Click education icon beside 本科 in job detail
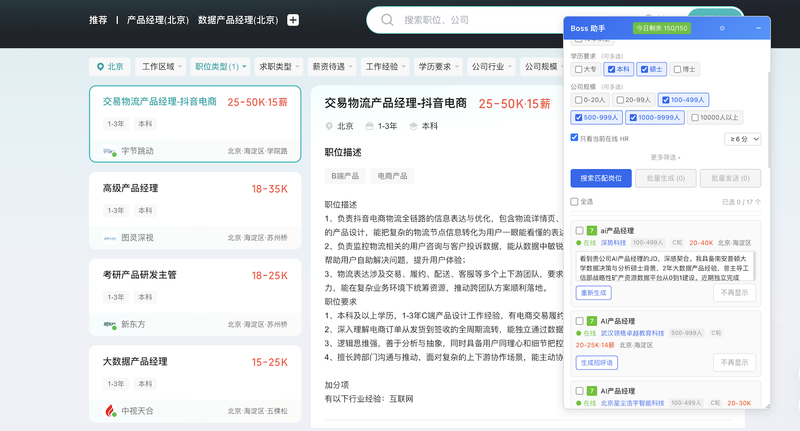Viewport: 800px width, 431px height. (x=413, y=126)
